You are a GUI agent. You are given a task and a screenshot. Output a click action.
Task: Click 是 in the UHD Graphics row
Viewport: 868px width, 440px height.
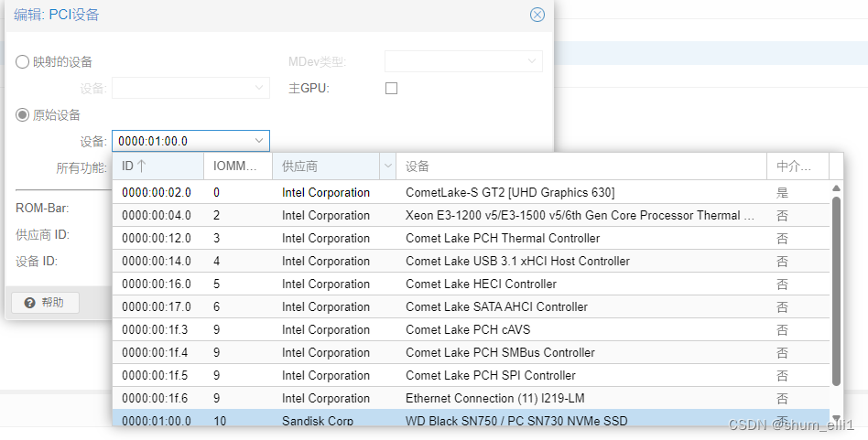point(782,193)
